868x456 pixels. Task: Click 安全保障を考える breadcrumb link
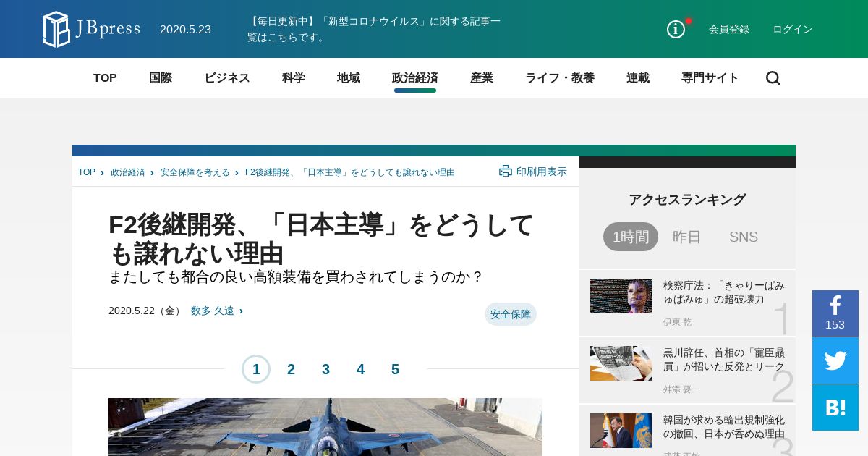click(x=195, y=172)
